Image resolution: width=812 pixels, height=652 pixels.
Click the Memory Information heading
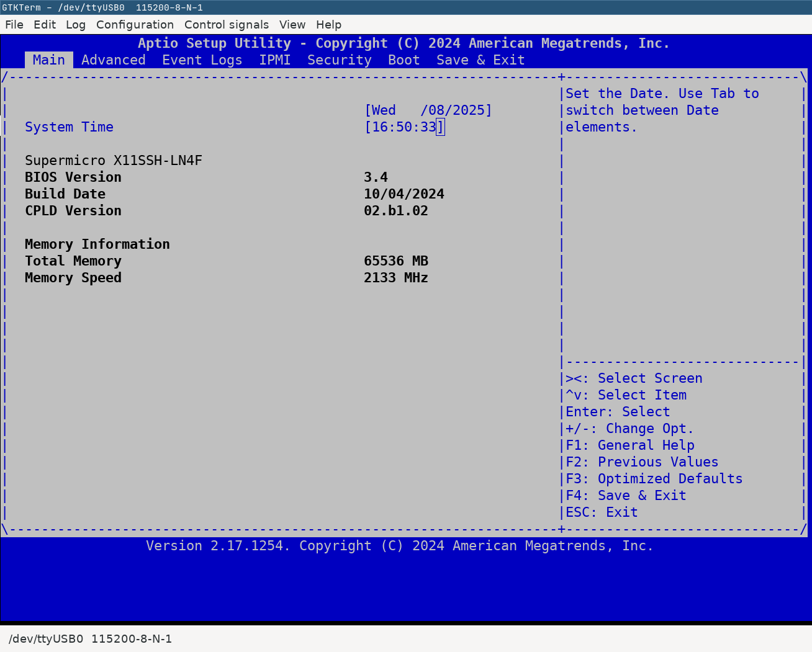click(97, 244)
